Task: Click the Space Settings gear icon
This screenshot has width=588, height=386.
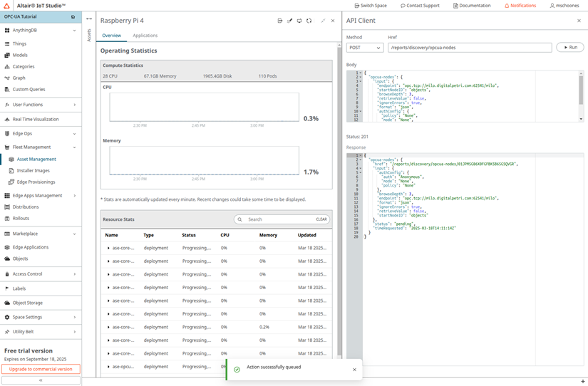Action: pos(6,318)
